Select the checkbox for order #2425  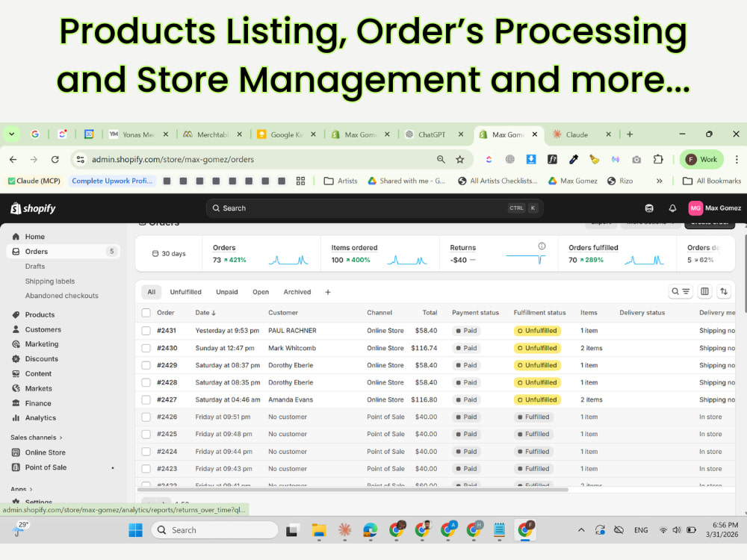coord(146,434)
